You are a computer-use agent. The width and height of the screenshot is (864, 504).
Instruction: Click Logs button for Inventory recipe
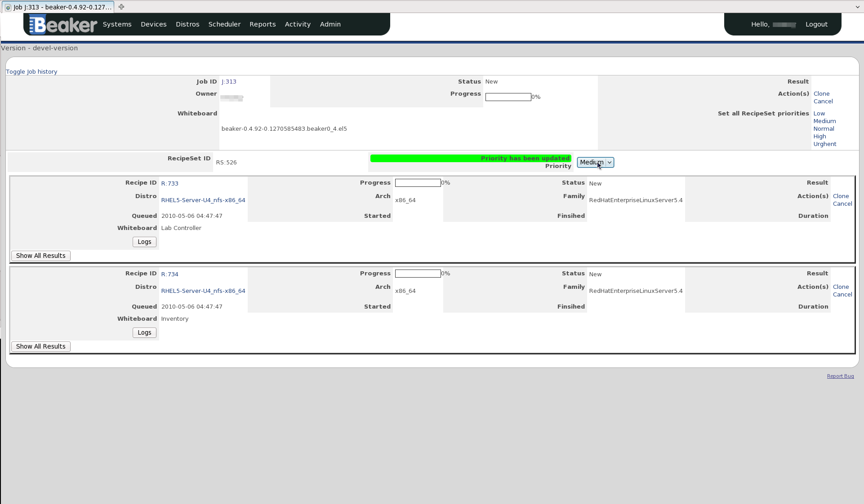[x=144, y=332]
